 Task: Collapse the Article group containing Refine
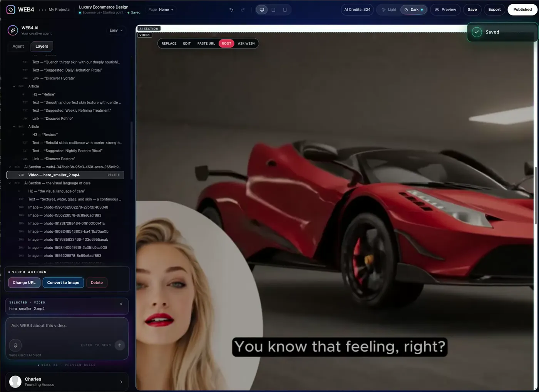[14, 86]
